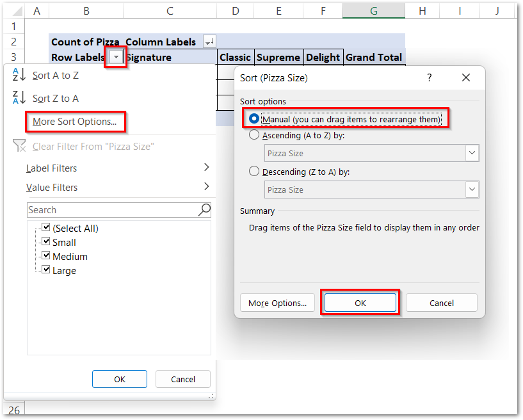Confirm sort with the OK button
The width and height of the screenshot is (523, 420).
pyautogui.click(x=359, y=302)
